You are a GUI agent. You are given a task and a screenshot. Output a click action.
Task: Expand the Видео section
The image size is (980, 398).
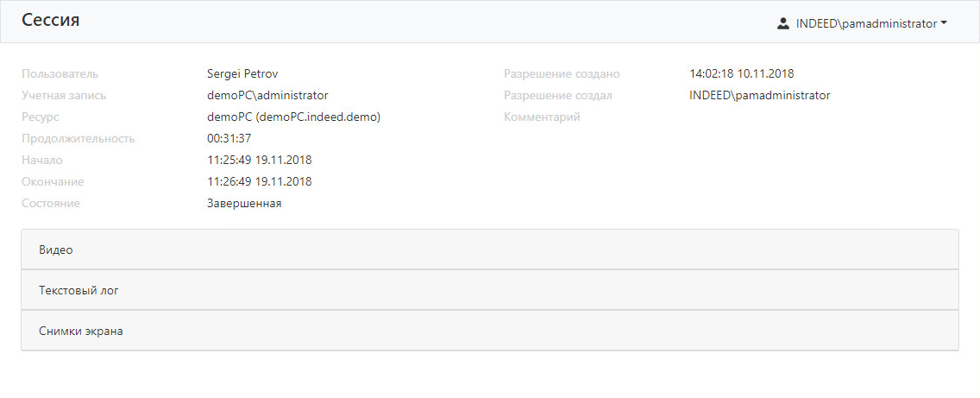pyautogui.click(x=56, y=250)
